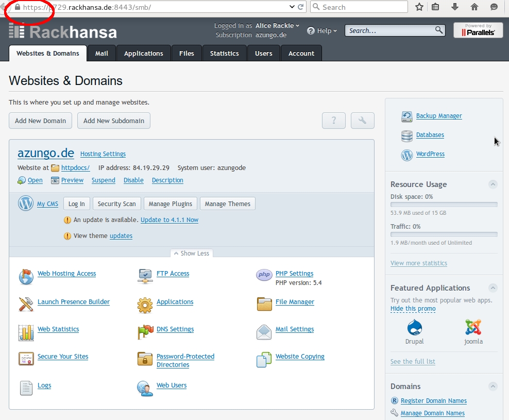This screenshot has width=509, height=420.
Task: Click the Disk space usage bar
Action: pyautogui.click(x=444, y=205)
